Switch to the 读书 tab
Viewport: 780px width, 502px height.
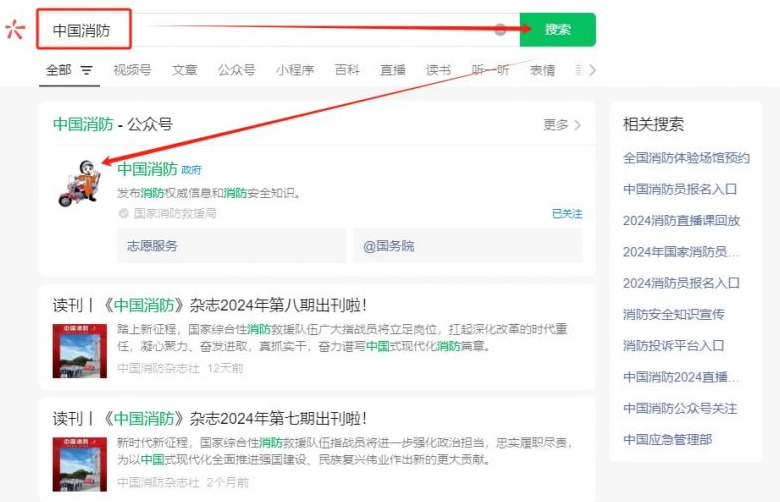tap(439, 70)
